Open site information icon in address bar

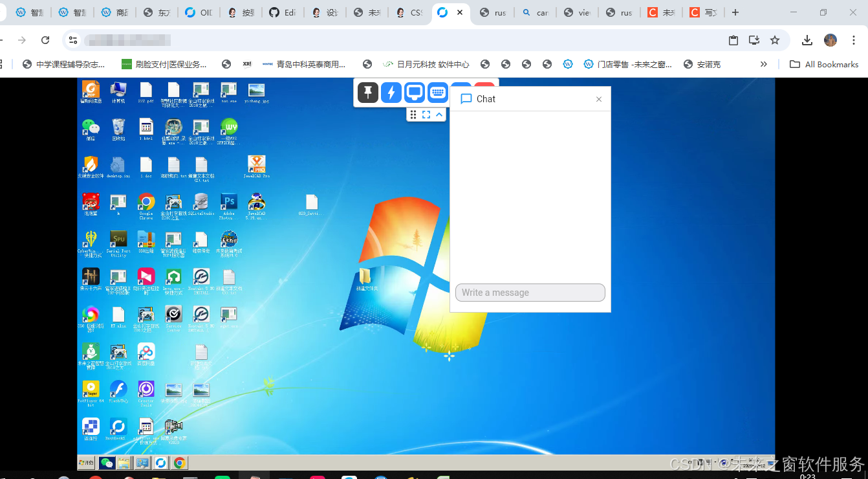(x=73, y=40)
